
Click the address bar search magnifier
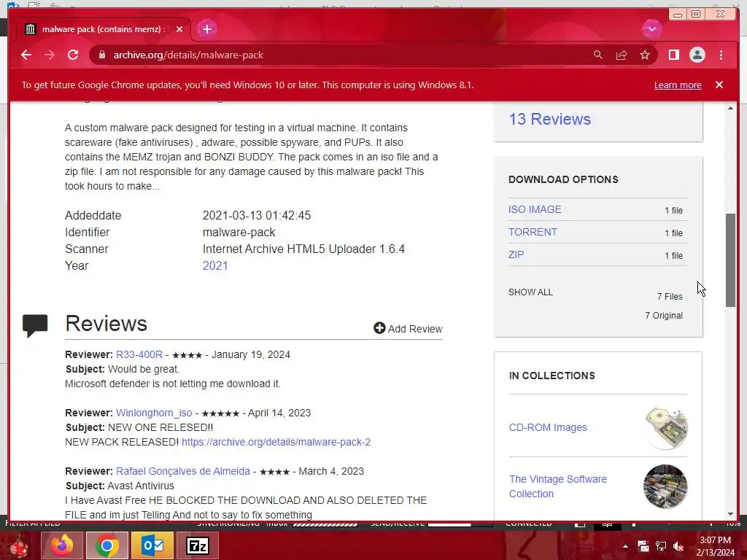coord(598,55)
